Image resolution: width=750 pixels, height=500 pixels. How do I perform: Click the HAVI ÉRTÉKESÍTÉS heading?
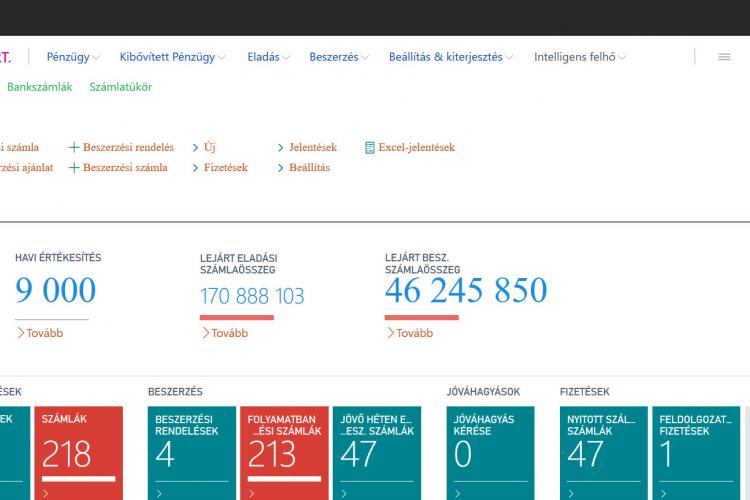click(58, 258)
